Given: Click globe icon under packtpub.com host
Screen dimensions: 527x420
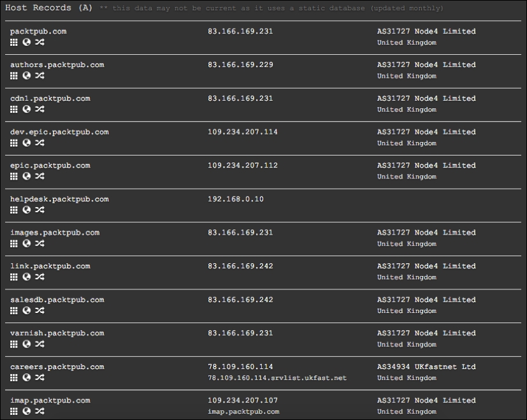Looking at the screenshot, I should click(x=27, y=42).
